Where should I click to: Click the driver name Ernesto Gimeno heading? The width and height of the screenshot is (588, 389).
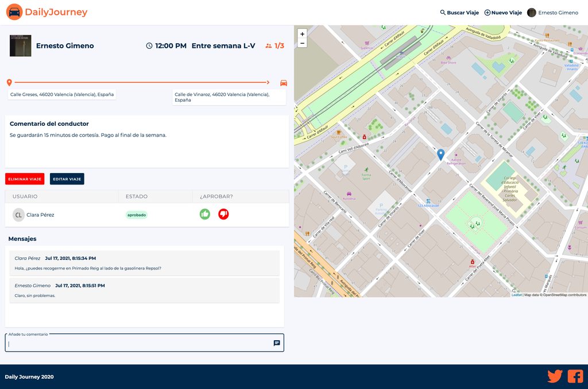coord(65,46)
